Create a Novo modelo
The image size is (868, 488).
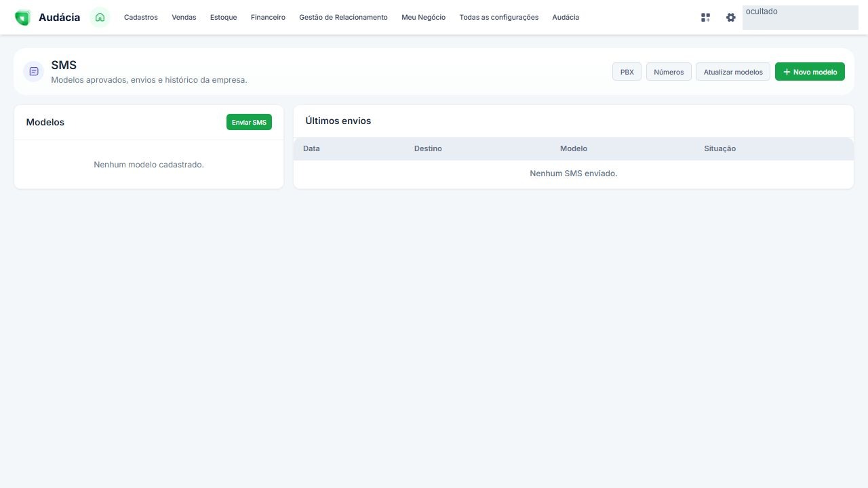[810, 72]
